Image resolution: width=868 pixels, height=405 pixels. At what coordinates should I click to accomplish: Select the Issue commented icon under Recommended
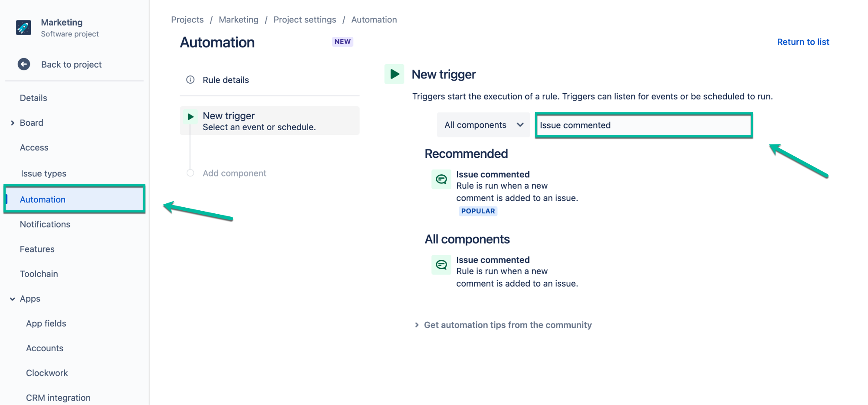coord(441,179)
